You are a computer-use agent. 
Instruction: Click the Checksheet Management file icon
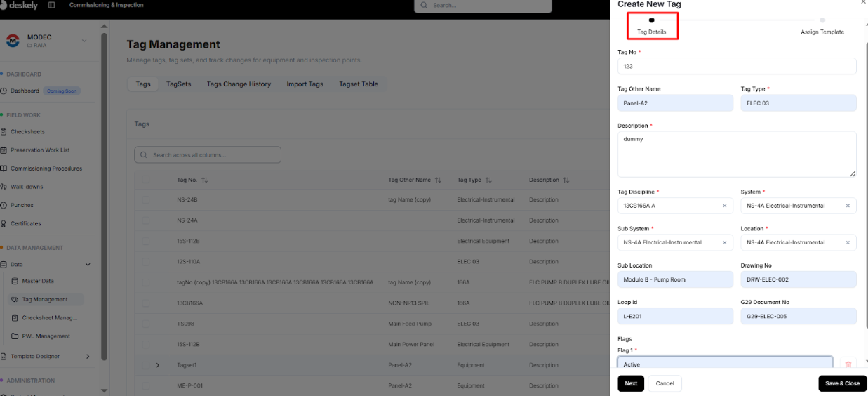(15, 317)
